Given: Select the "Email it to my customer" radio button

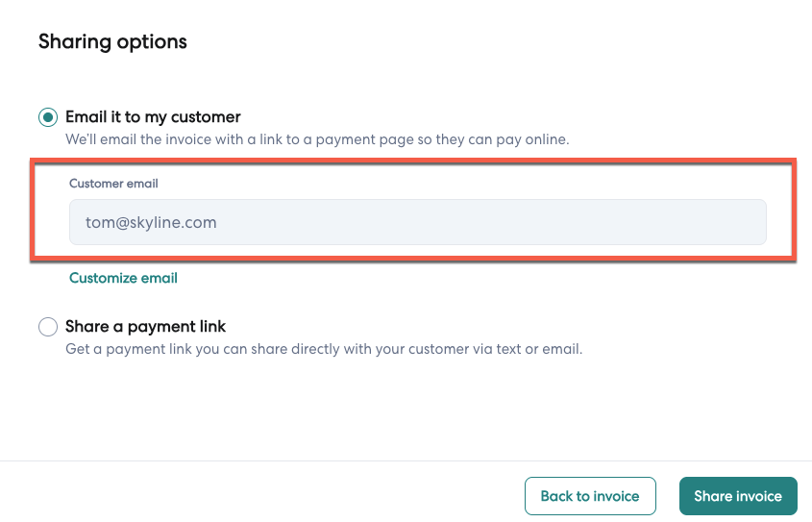Looking at the screenshot, I should coord(48,117).
